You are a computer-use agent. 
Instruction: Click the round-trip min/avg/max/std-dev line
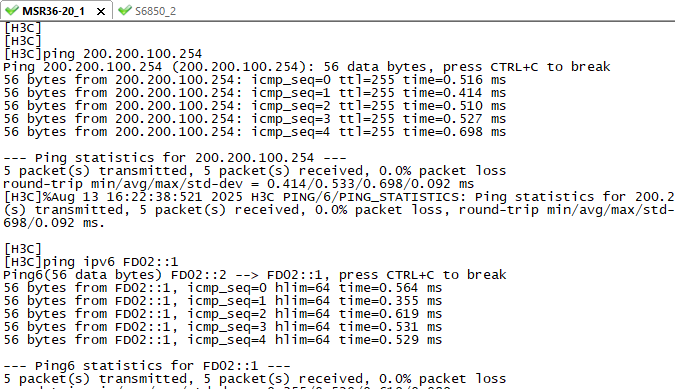[239, 184]
